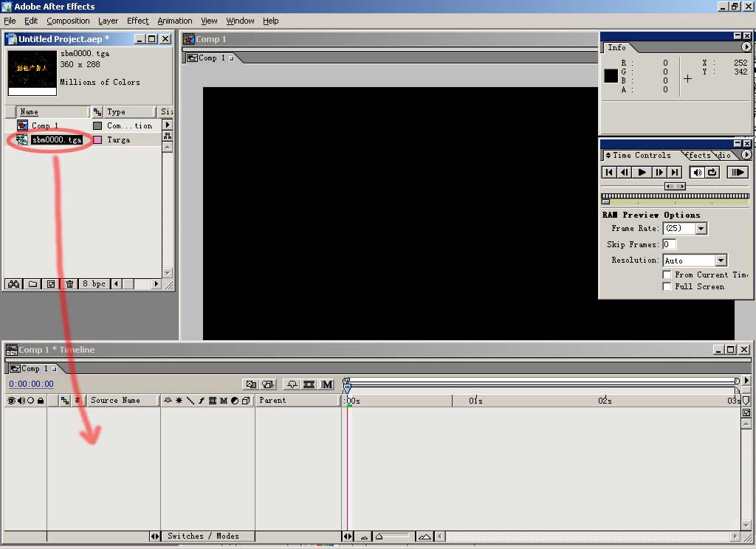This screenshot has height=549, width=756.
Task: Toggle the Frame Blending button in Timeline
Action: [x=309, y=384]
